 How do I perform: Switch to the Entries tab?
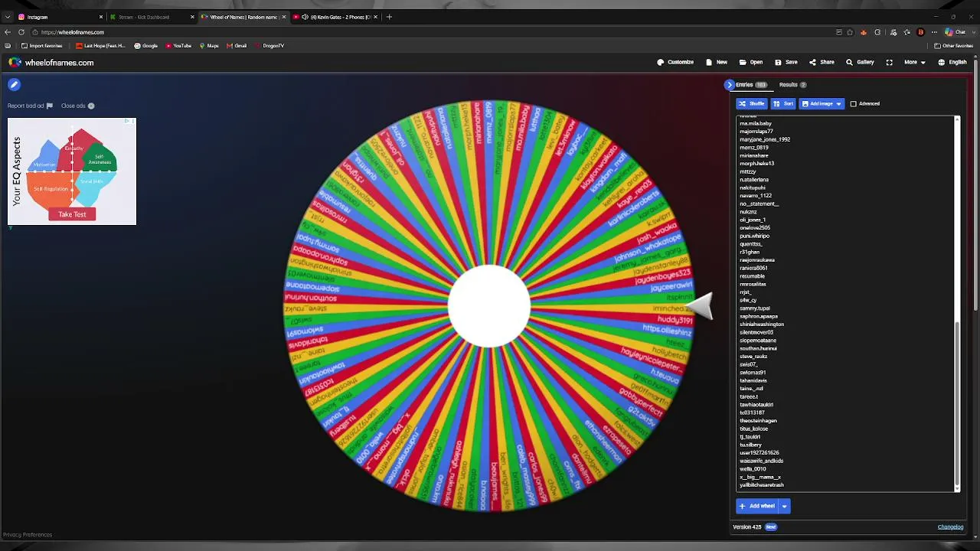coord(750,85)
